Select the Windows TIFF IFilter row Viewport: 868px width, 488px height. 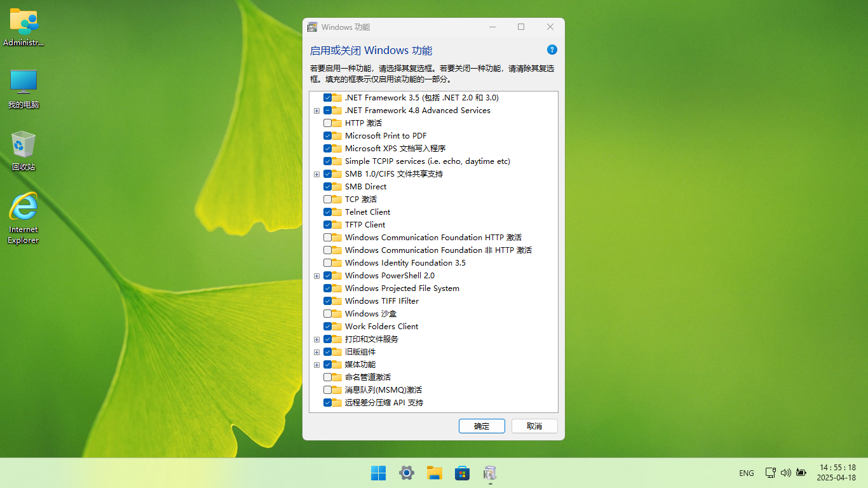pos(382,301)
